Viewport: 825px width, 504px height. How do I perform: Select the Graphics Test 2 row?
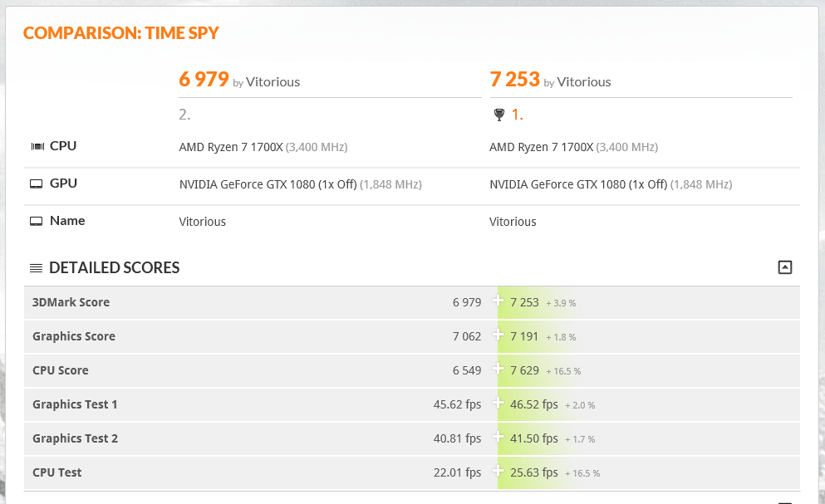(x=412, y=438)
